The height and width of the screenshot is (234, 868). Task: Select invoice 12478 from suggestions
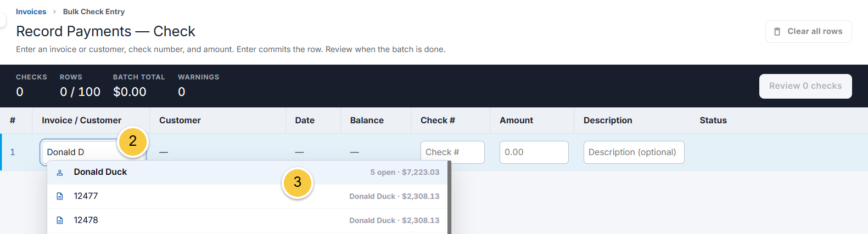click(247, 220)
